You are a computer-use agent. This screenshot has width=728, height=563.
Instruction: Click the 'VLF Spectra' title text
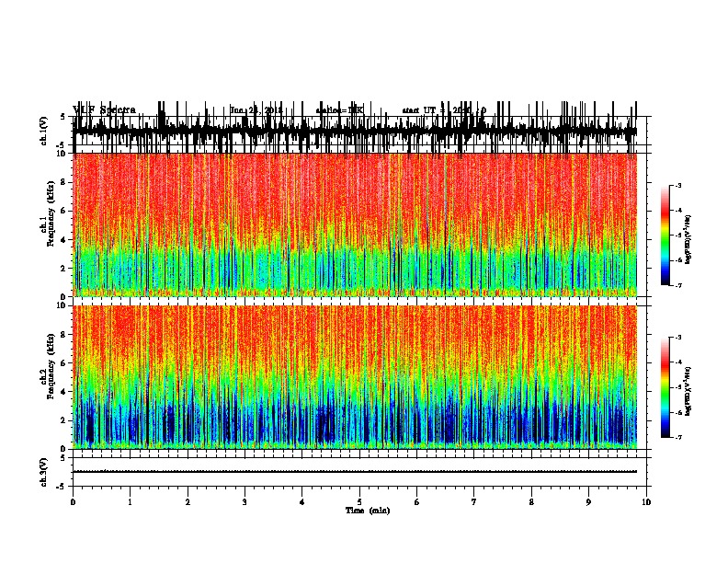point(104,110)
